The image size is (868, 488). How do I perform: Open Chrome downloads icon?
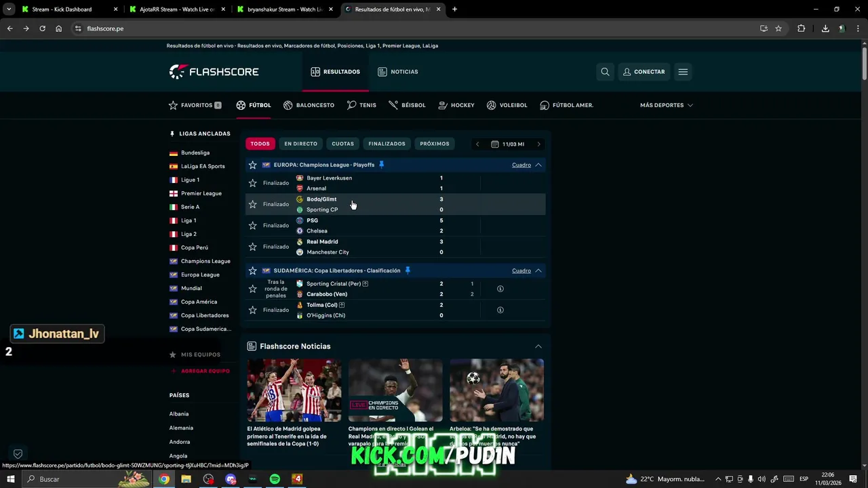[825, 28]
